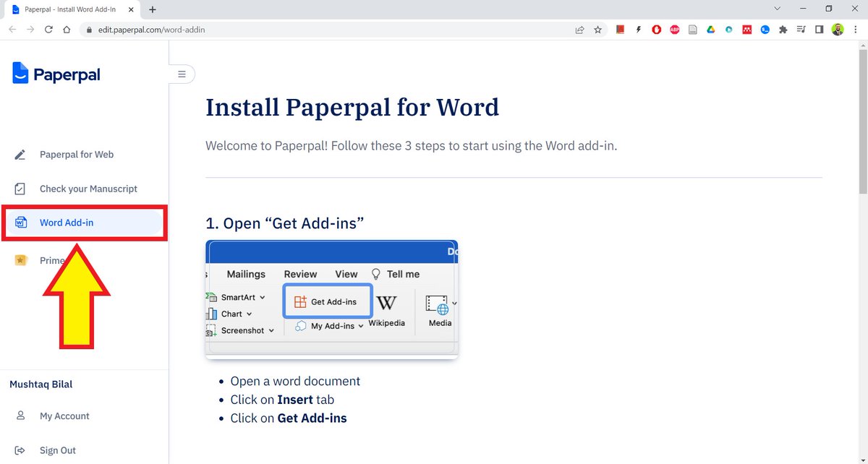
Task: Click the Word Add-in W icon
Action: [20, 223]
